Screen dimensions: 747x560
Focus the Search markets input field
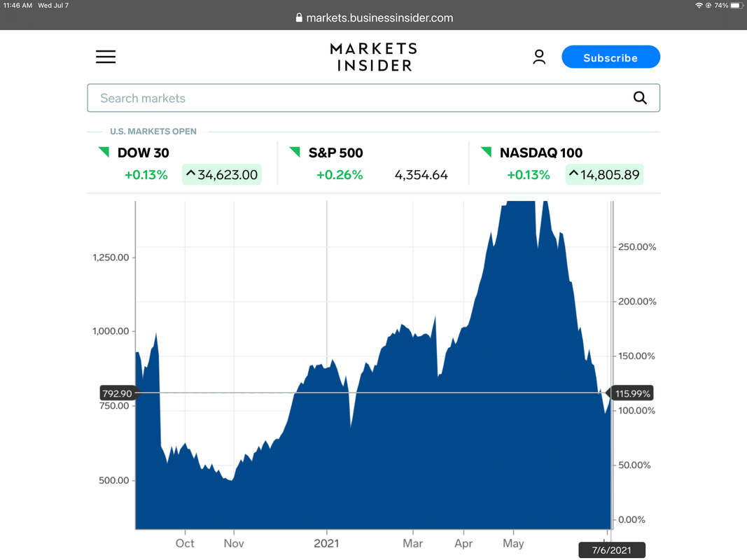click(x=374, y=98)
